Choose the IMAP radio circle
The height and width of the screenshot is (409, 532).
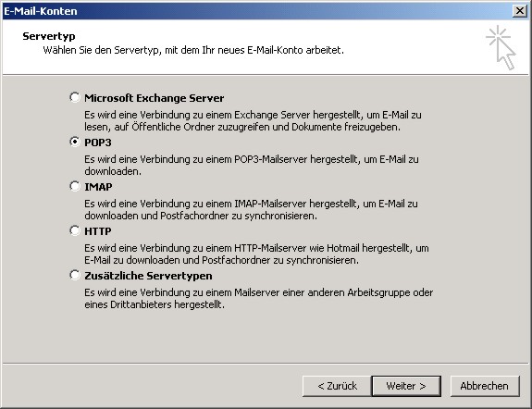click(75, 186)
